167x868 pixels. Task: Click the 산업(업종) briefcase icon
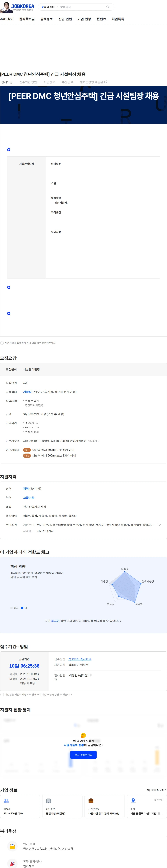click(x=91, y=801)
